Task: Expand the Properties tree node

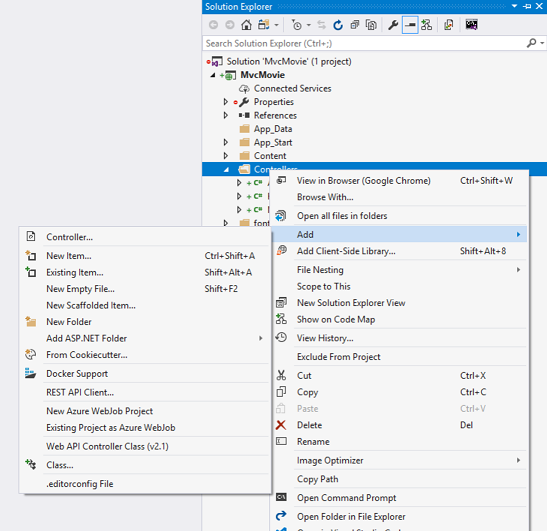Action: pyautogui.click(x=226, y=102)
